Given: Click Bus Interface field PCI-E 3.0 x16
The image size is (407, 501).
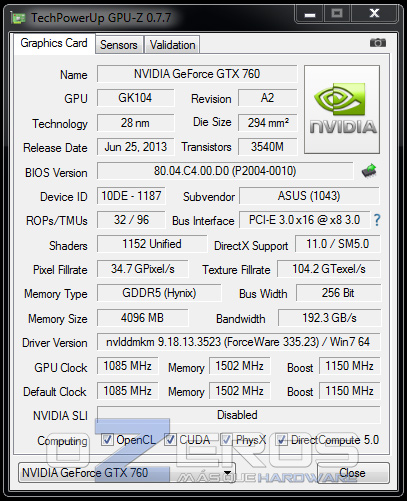Looking at the screenshot, I should click(x=305, y=220).
